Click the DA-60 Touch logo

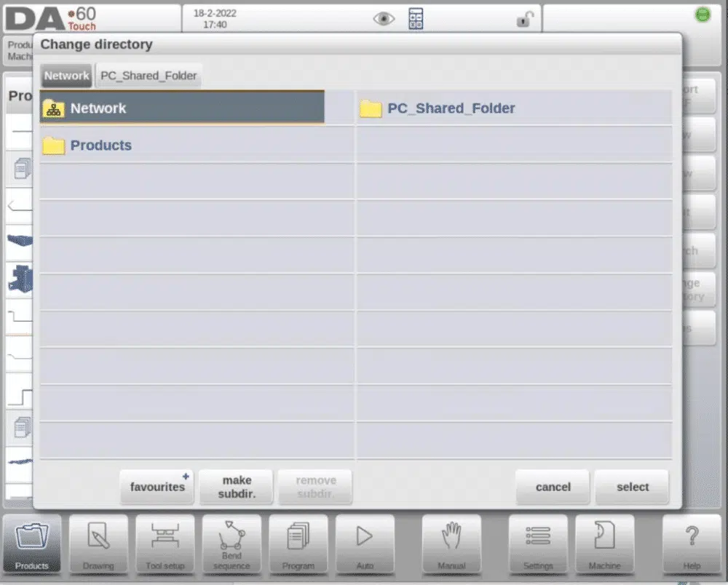51,19
